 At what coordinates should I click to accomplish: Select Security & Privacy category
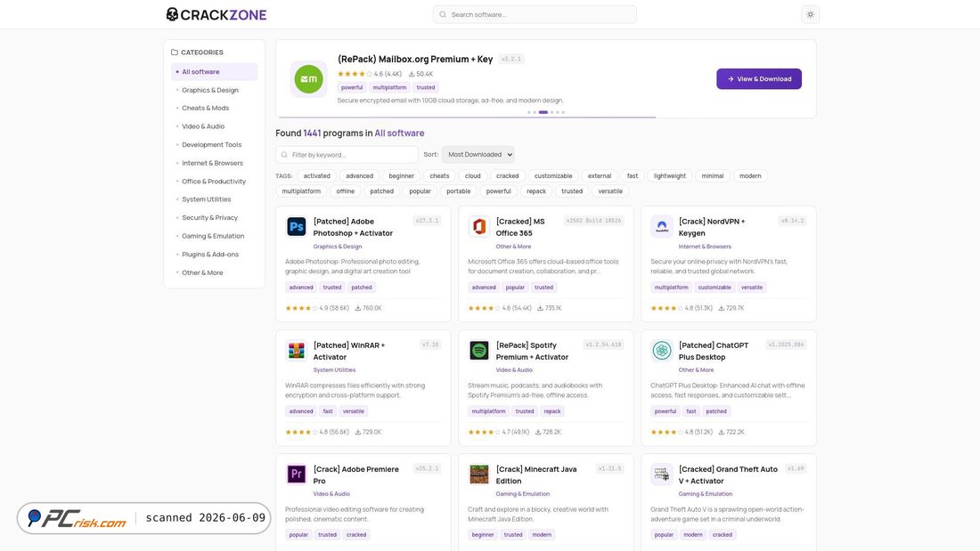click(x=215, y=217)
